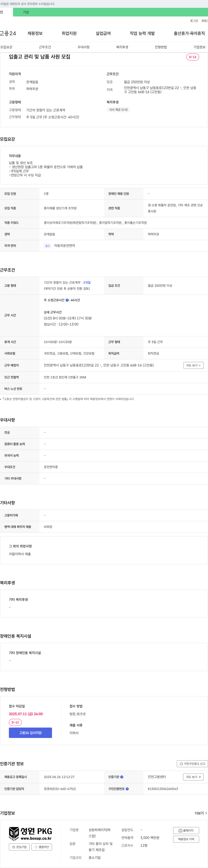Click the 로그인 link

point(194,21)
